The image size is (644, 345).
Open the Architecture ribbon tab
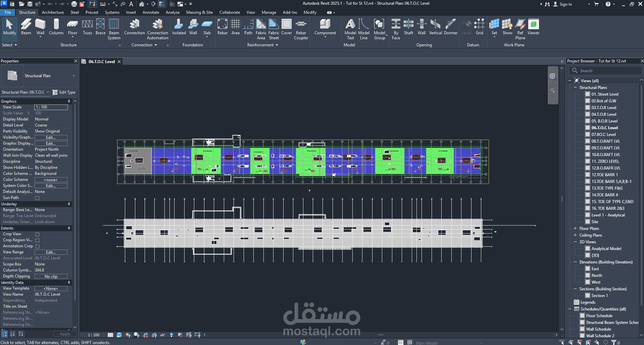coord(53,12)
